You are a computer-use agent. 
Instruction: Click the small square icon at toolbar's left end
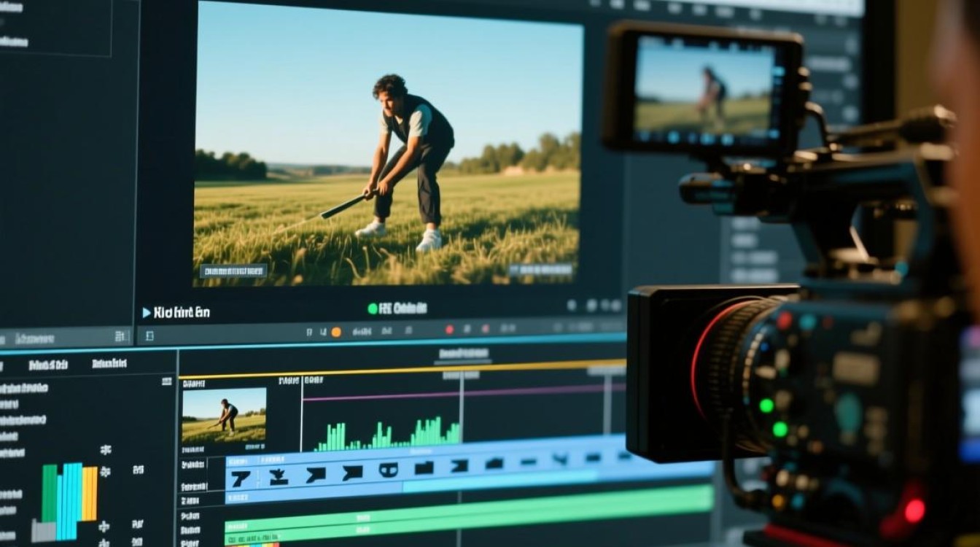pyautogui.click(x=149, y=336)
